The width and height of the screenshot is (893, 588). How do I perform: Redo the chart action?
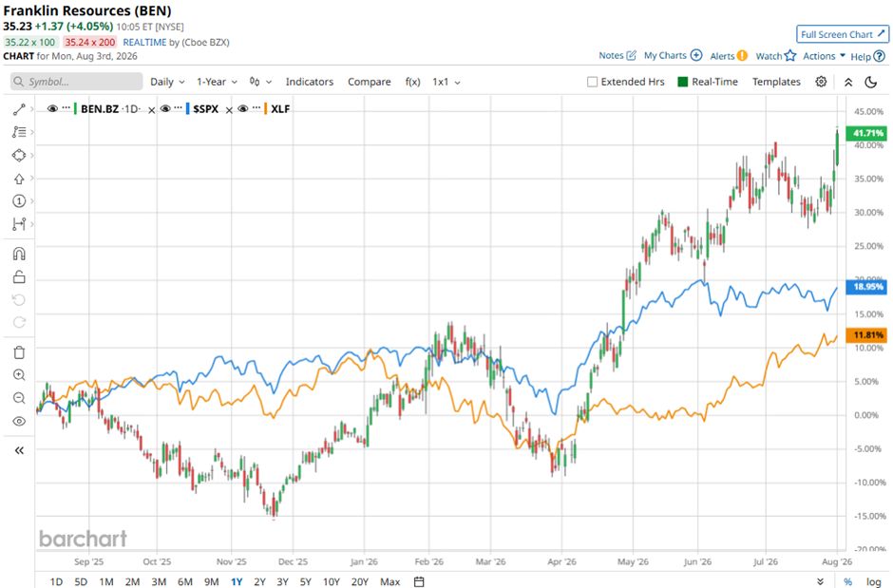tap(19, 322)
